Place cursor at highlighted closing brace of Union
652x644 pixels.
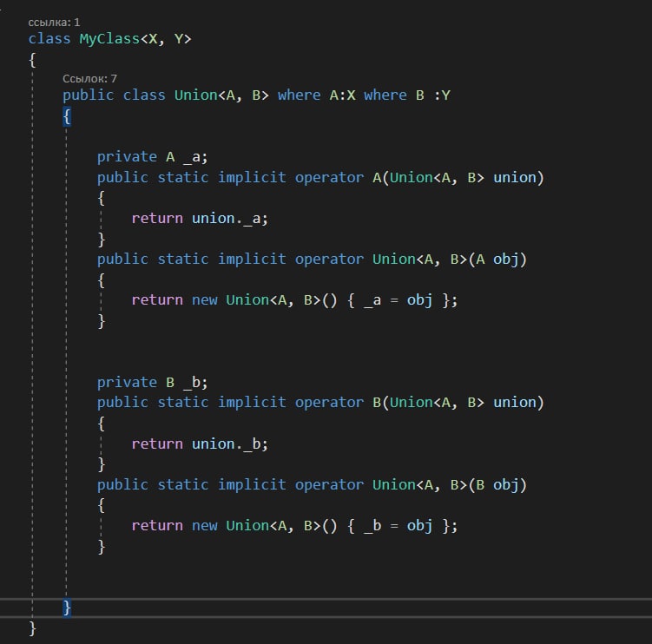tap(67, 608)
